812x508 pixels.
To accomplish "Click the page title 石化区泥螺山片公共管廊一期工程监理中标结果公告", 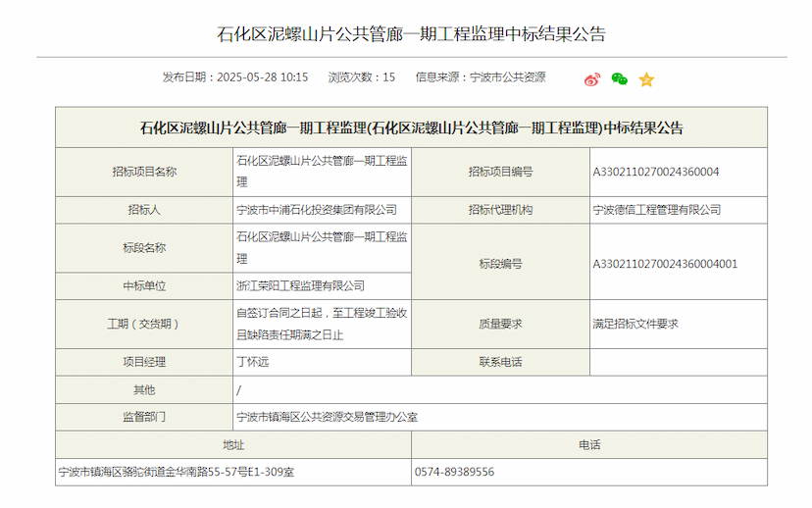I will (x=411, y=34).
